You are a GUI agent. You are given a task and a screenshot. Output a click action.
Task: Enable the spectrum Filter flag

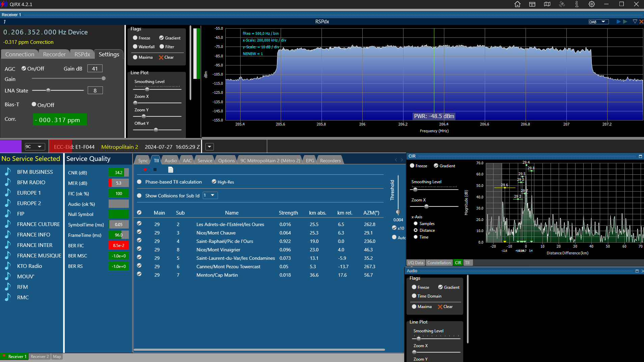[x=162, y=47]
